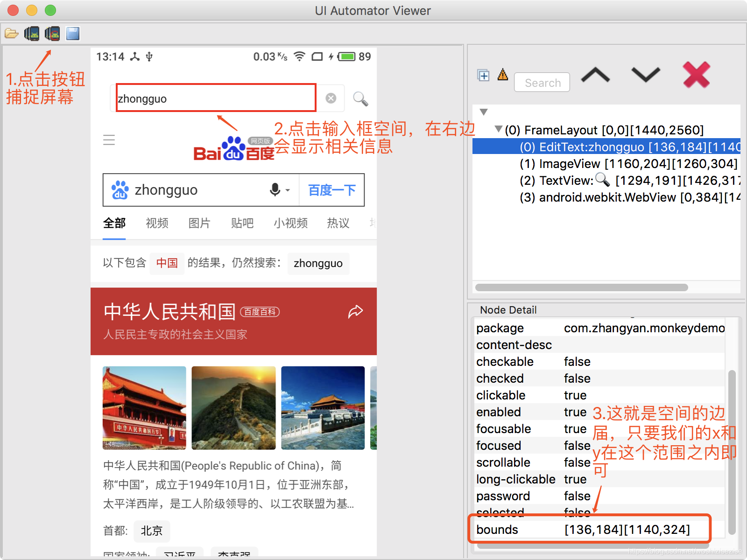
Task: Click the Expand All plus icon
Action: [x=483, y=75]
